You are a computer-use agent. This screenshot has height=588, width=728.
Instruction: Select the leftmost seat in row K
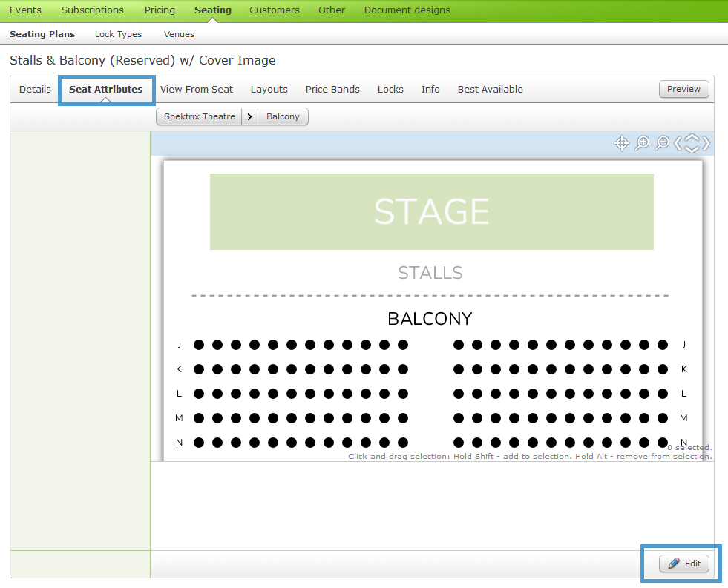199,369
